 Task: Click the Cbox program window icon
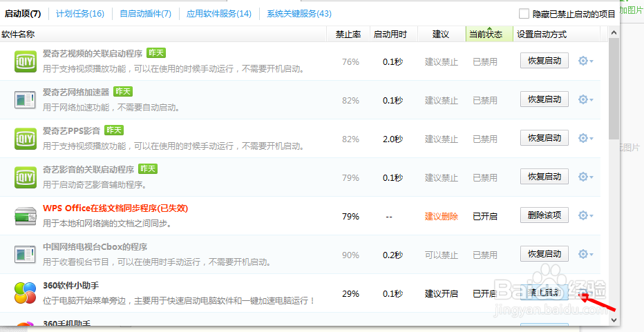[x=25, y=255]
